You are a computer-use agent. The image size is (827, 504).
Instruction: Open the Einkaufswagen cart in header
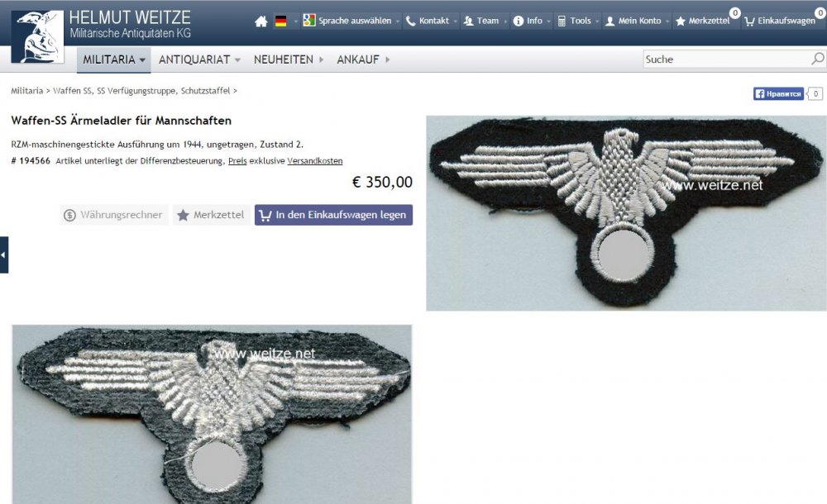click(780, 21)
